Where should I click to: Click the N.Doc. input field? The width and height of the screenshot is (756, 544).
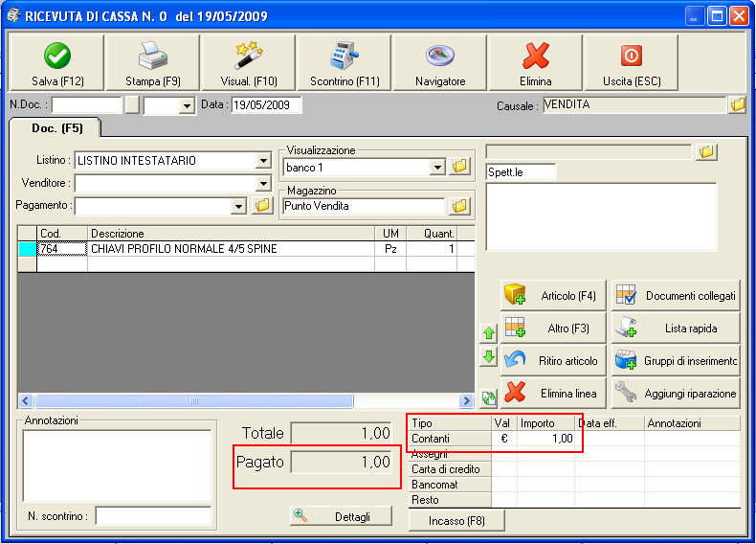coord(87,104)
